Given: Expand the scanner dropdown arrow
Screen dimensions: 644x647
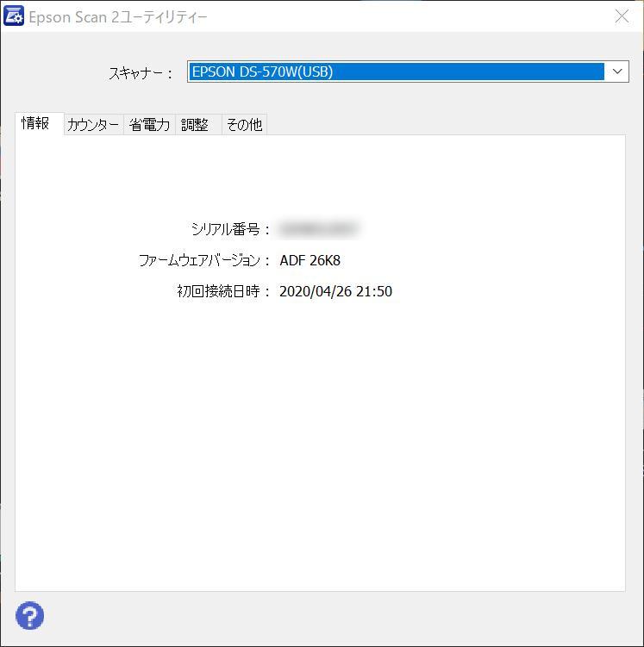Looking at the screenshot, I should (617, 72).
